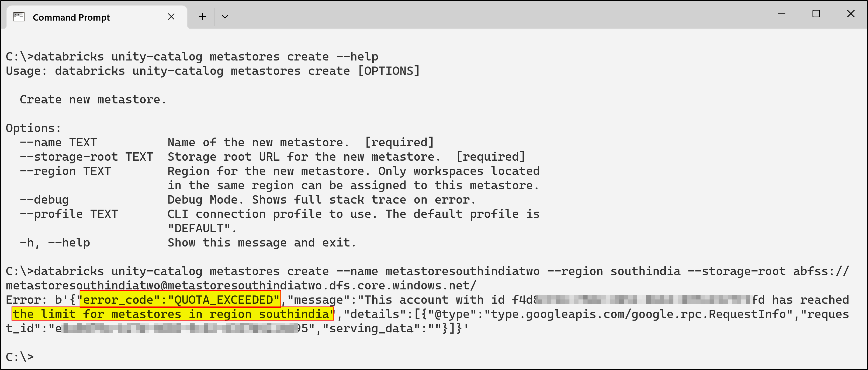Close the Command Prompt tab
The height and width of the screenshot is (370, 868).
pyautogui.click(x=171, y=17)
